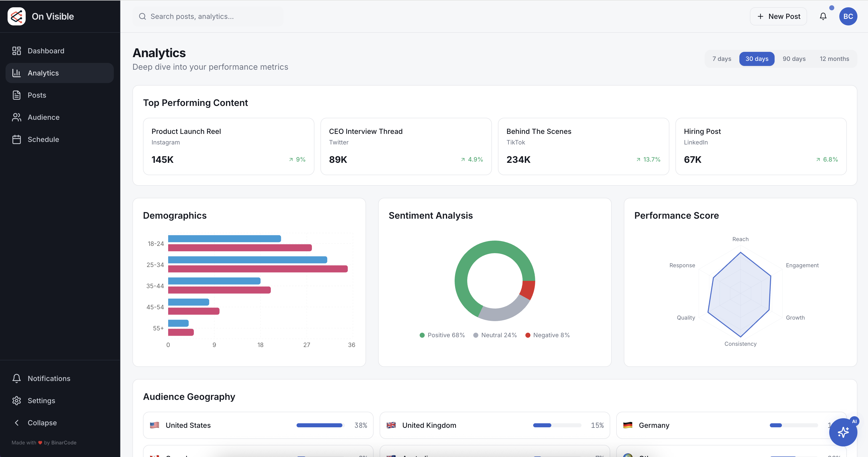Open the notification bell in the top bar
The width and height of the screenshot is (868, 457).
[x=823, y=16]
